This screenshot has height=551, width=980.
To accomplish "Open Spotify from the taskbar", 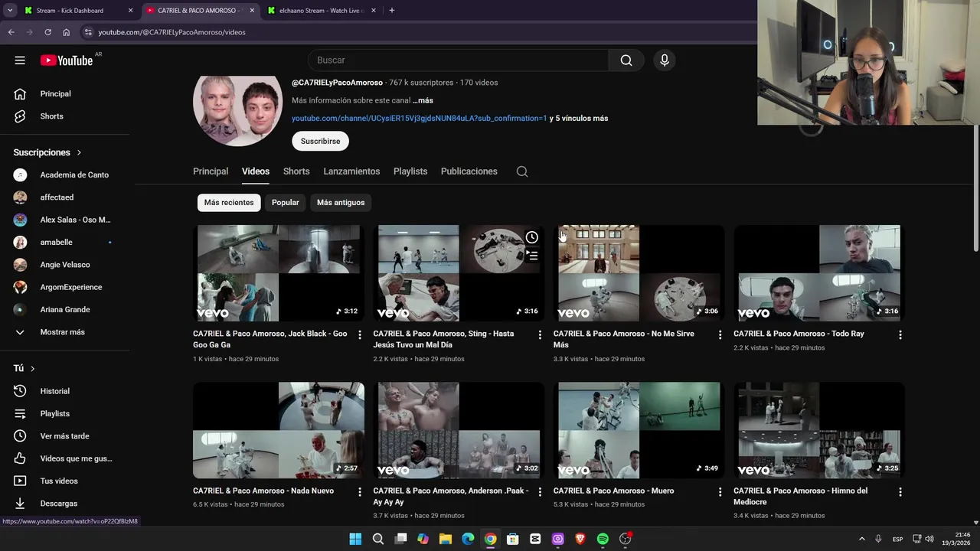I will coord(603,539).
